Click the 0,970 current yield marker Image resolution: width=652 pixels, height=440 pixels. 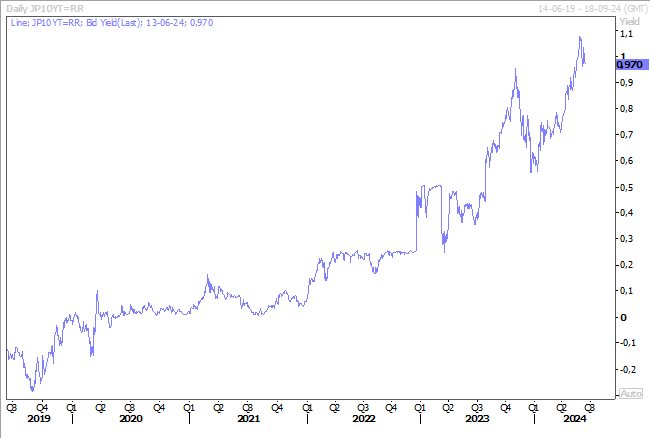[629, 64]
